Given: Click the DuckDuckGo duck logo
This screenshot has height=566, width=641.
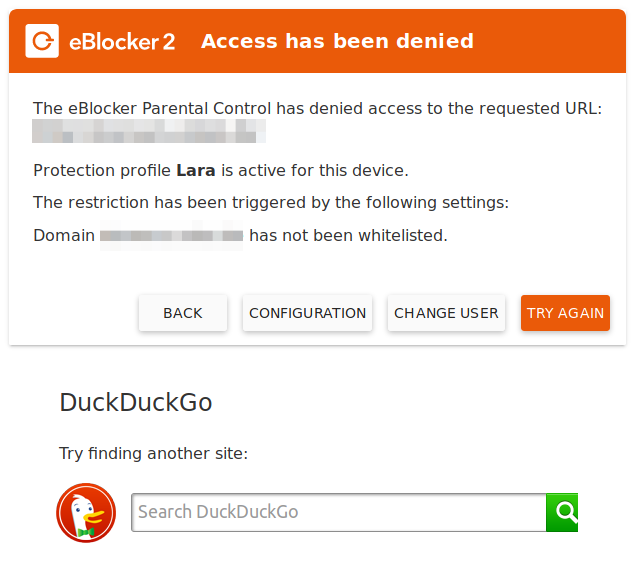Looking at the screenshot, I should (x=86, y=512).
